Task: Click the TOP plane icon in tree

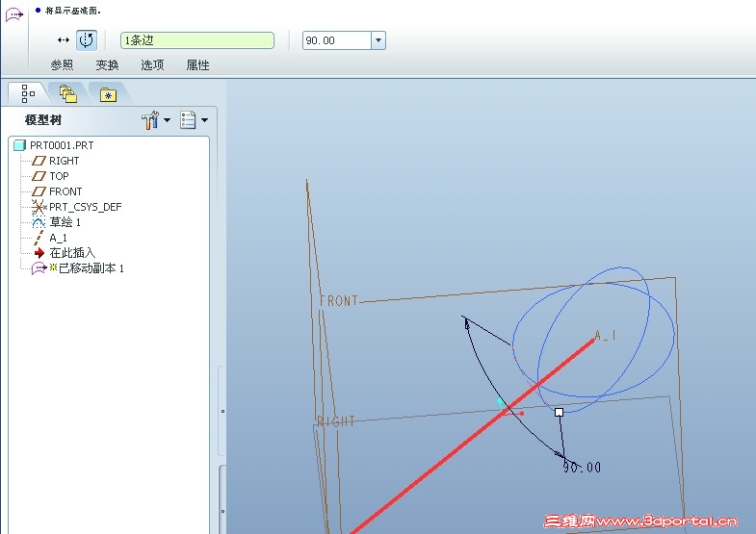Action: (x=39, y=176)
